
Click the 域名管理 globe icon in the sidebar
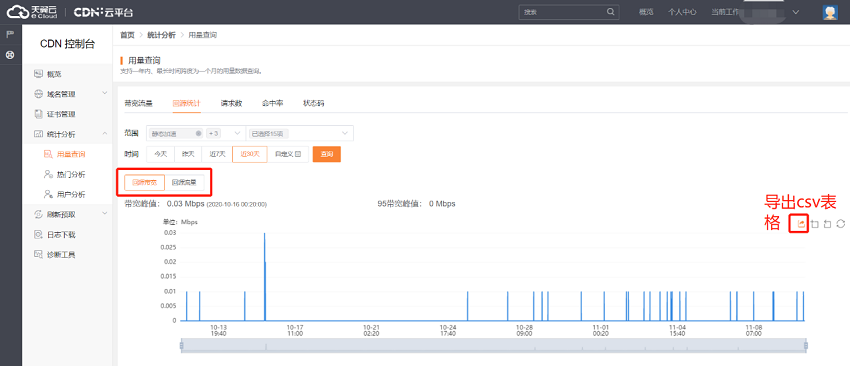pos(38,94)
